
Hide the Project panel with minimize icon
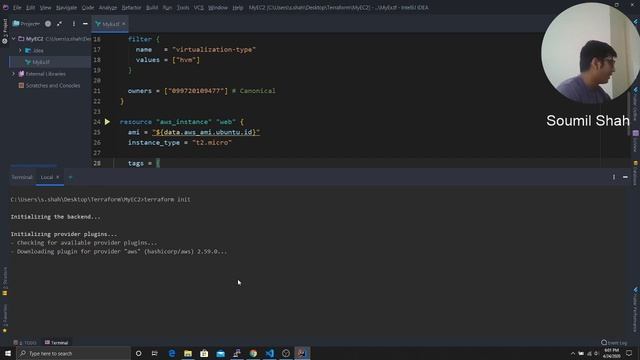tap(85, 24)
